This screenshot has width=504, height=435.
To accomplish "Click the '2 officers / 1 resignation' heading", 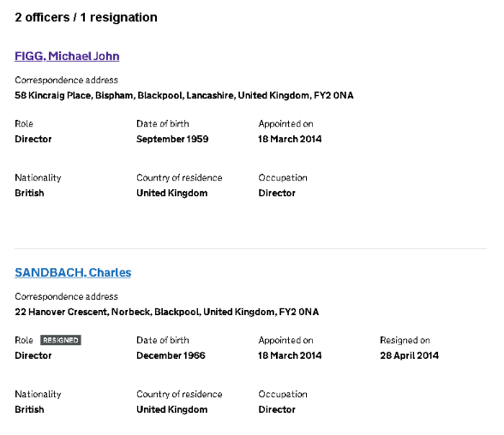I will tap(86, 17).
